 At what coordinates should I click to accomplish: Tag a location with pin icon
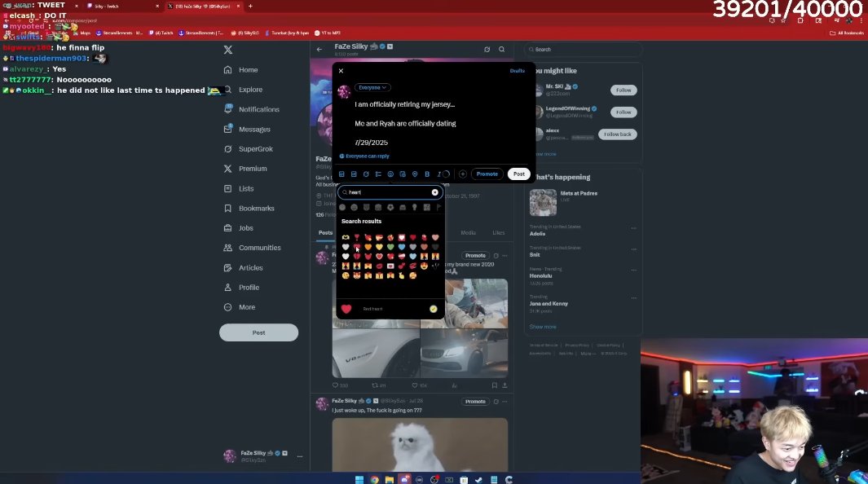(x=415, y=174)
